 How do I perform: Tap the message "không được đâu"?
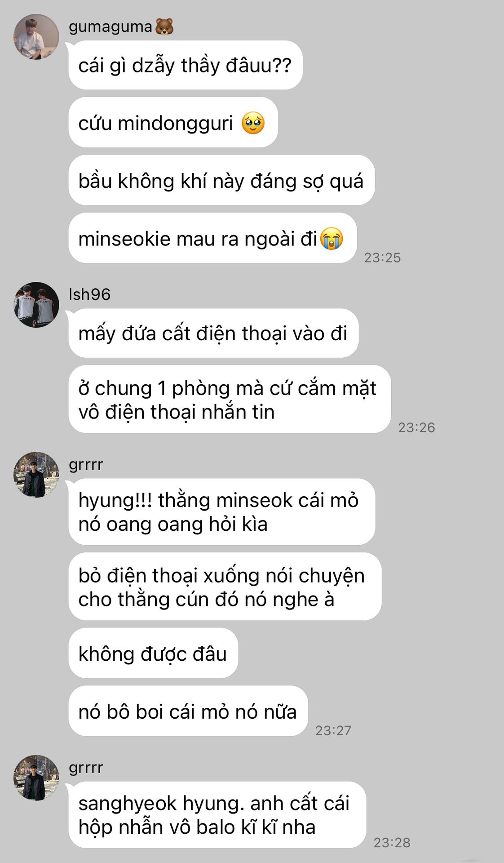coord(153,653)
